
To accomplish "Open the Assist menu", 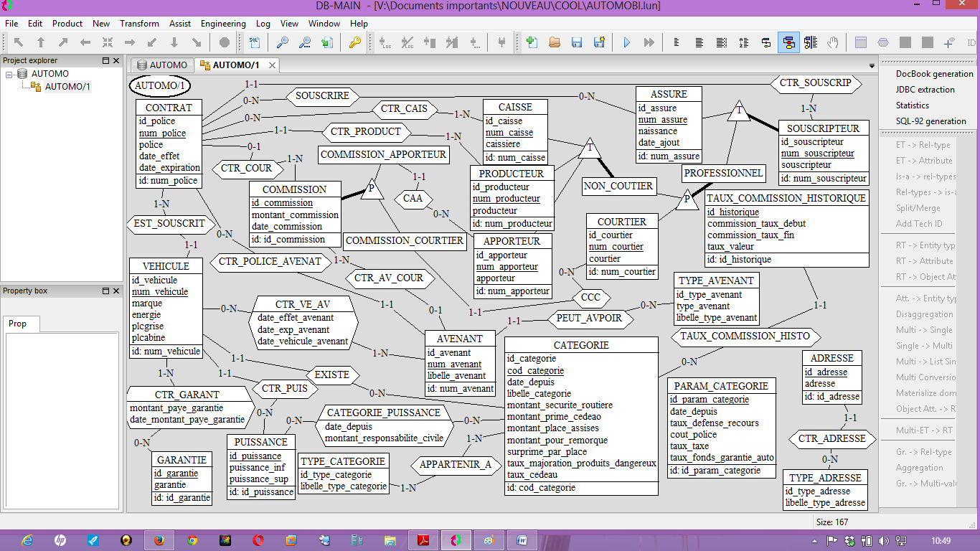I will point(180,24).
